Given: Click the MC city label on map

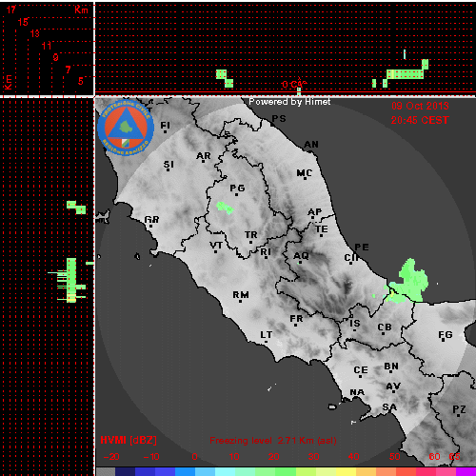Looking at the screenshot, I should coord(305,173).
